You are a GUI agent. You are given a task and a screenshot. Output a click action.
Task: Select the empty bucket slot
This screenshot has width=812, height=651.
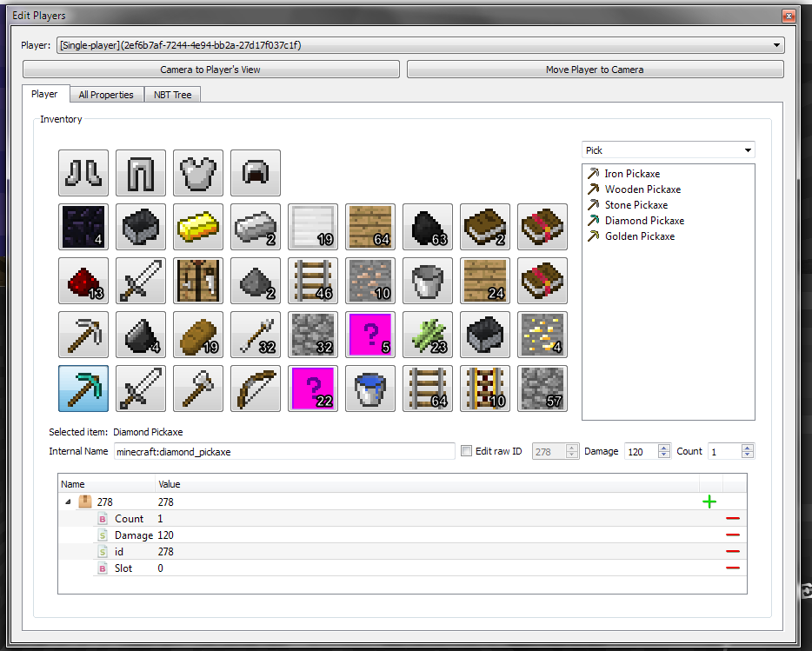coord(428,281)
